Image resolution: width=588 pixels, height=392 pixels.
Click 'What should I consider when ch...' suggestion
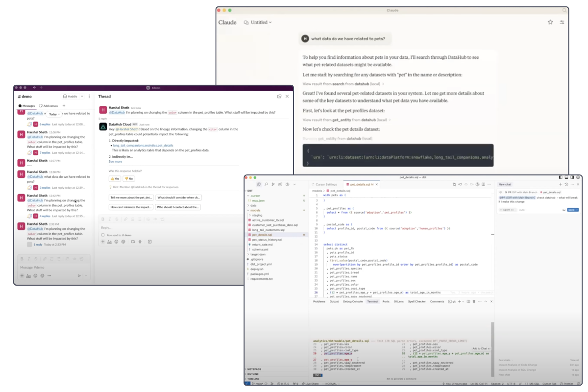[178, 197]
